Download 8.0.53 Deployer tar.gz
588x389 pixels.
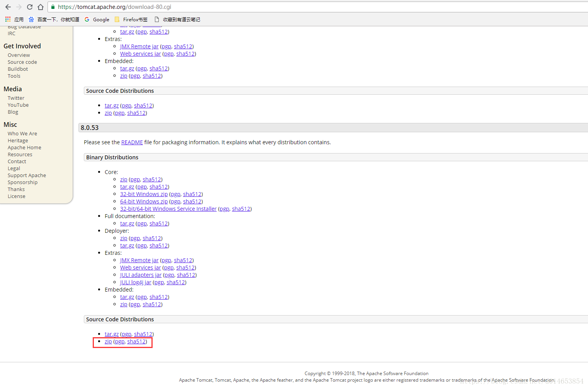click(127, 246)
